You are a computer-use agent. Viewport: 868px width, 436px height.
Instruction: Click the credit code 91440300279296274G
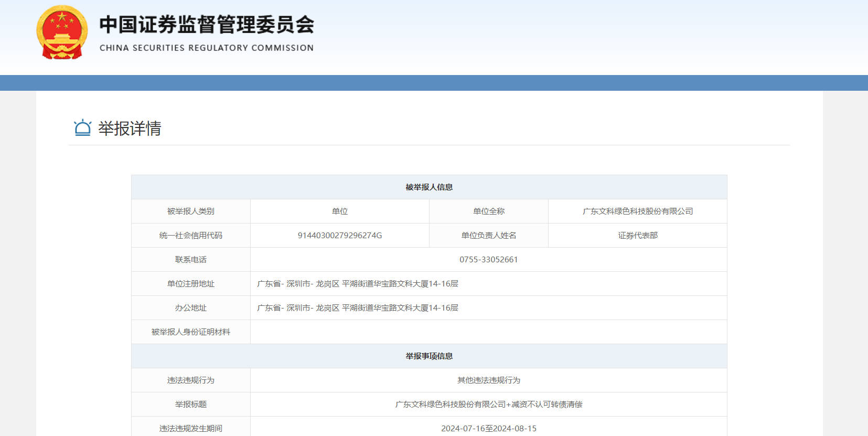pos(339,236)
